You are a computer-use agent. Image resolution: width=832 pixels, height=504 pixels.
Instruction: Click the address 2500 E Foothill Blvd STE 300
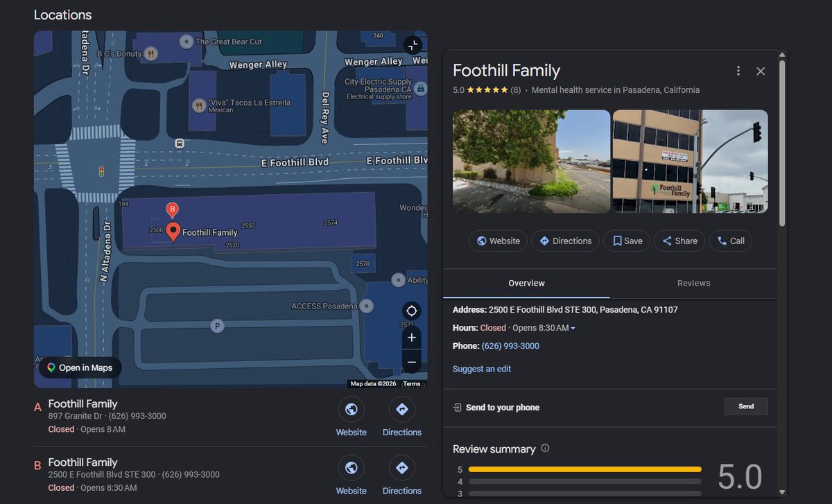point(583,310)
